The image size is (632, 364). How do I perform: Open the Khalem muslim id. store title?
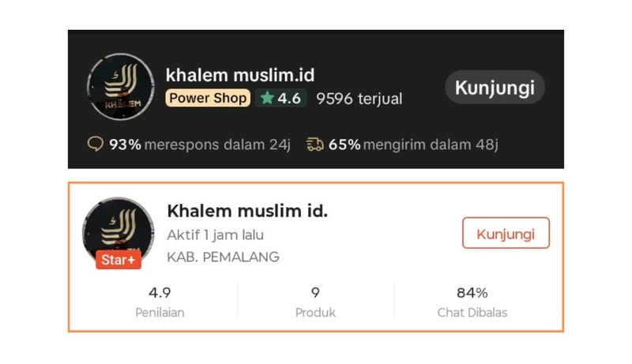click(x=247, y=211)
